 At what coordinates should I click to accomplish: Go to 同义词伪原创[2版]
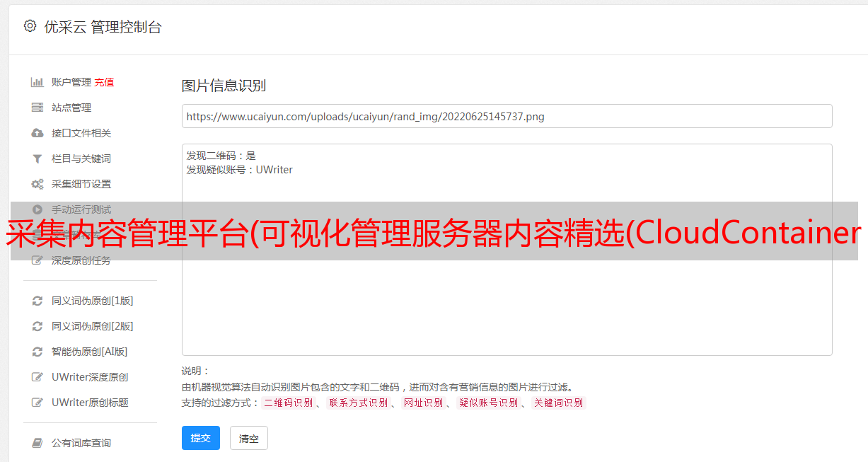[x=93, y=326]
